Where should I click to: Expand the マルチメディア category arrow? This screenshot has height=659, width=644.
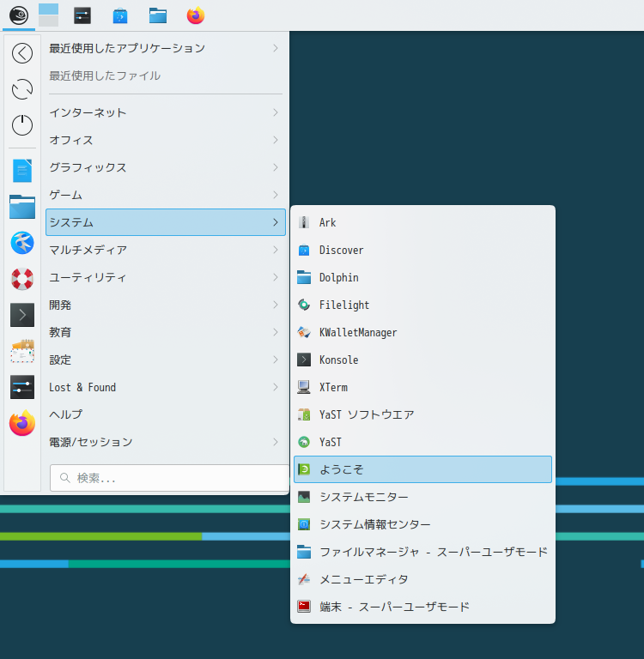(276, 250)
